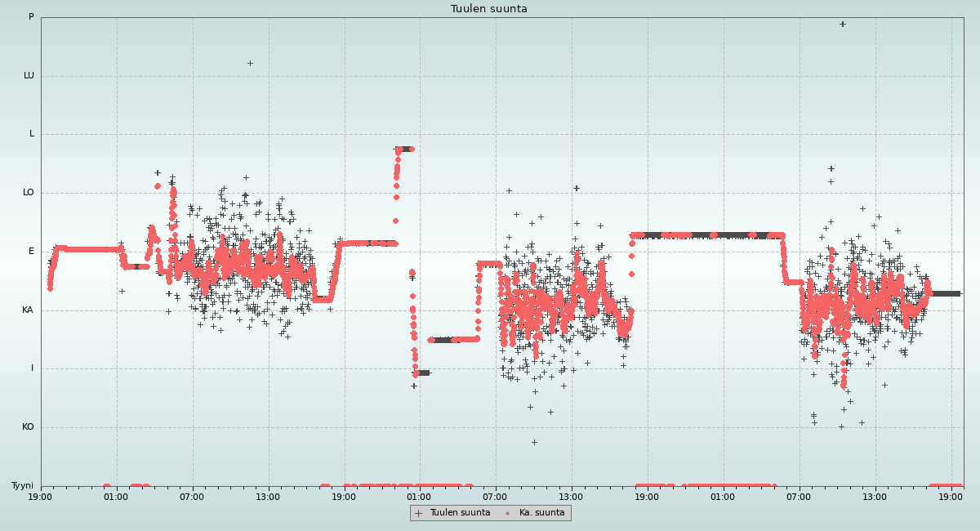This screenshot has height=531, width=980.
Task: Click the 'L' y-axis label
Action: tap(32, 134)
